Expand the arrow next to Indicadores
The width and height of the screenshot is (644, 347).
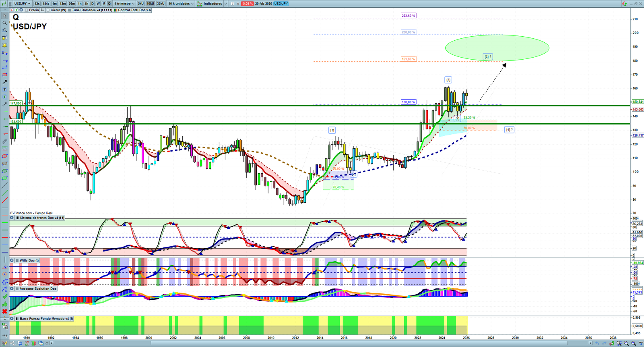(225, 4)
